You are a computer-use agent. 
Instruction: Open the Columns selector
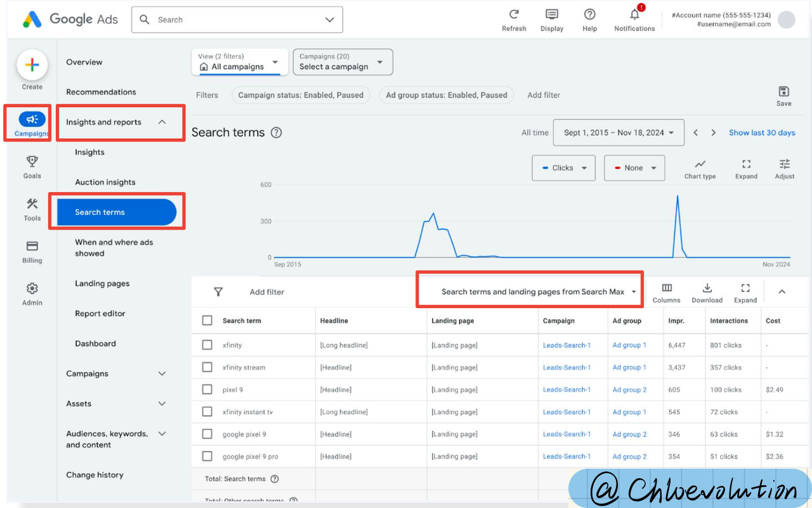coord(667,293)
